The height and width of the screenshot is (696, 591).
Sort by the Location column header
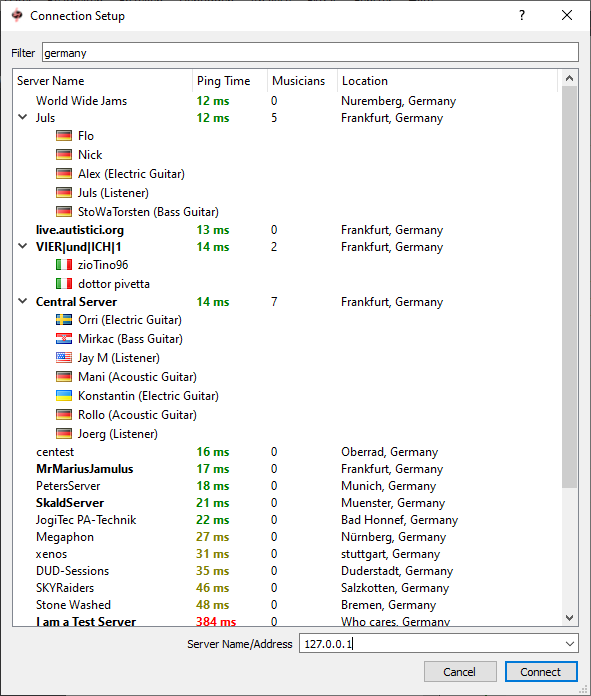click(x=448, y=81)
